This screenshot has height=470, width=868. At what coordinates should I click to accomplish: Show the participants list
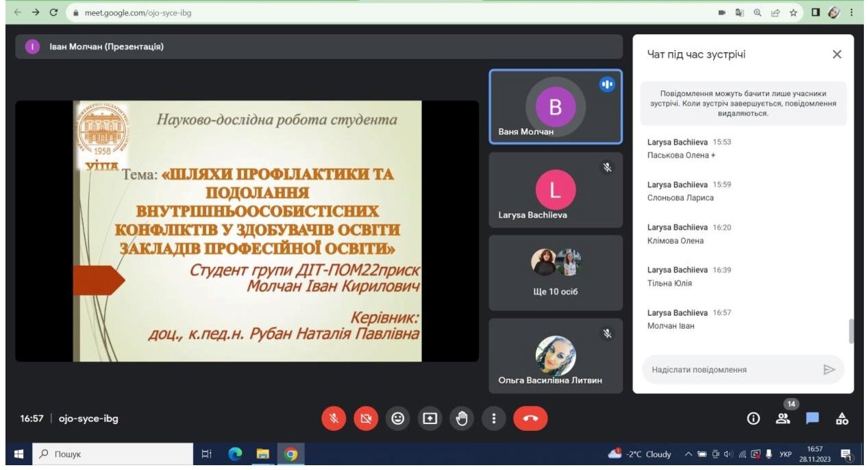click(782, 419)
